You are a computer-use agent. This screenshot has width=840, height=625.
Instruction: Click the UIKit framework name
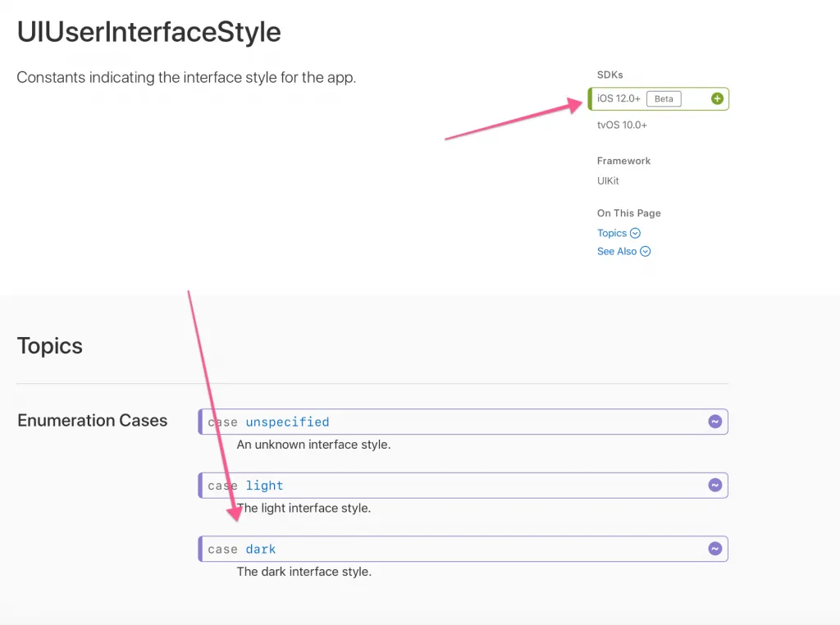click(x=608, y=180)
